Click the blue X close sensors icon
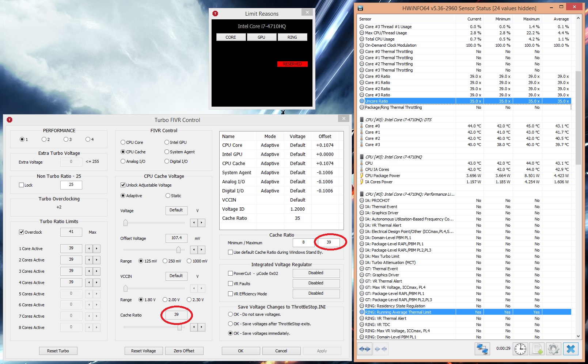Screen dimensions: 588x364 click(x=570, y=349)
